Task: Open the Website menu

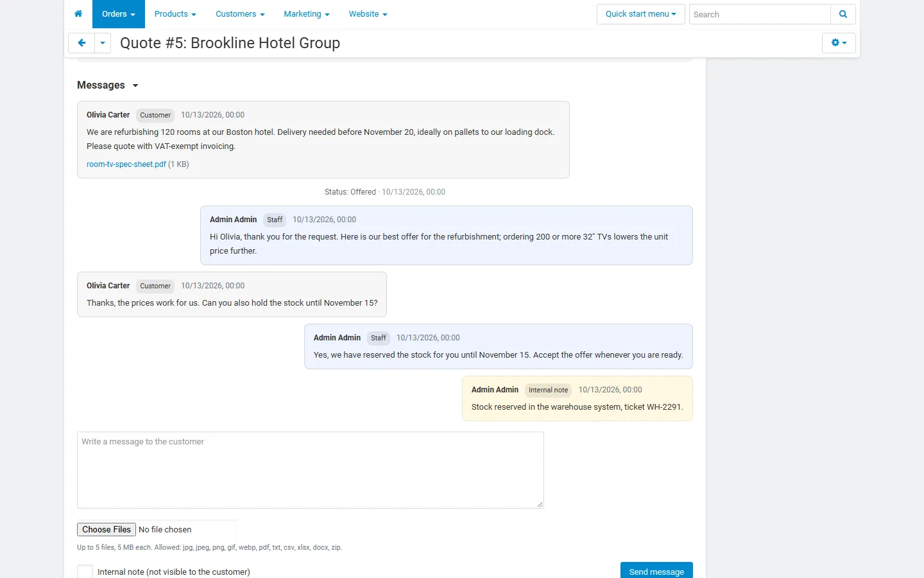Action: click(368, 14)
